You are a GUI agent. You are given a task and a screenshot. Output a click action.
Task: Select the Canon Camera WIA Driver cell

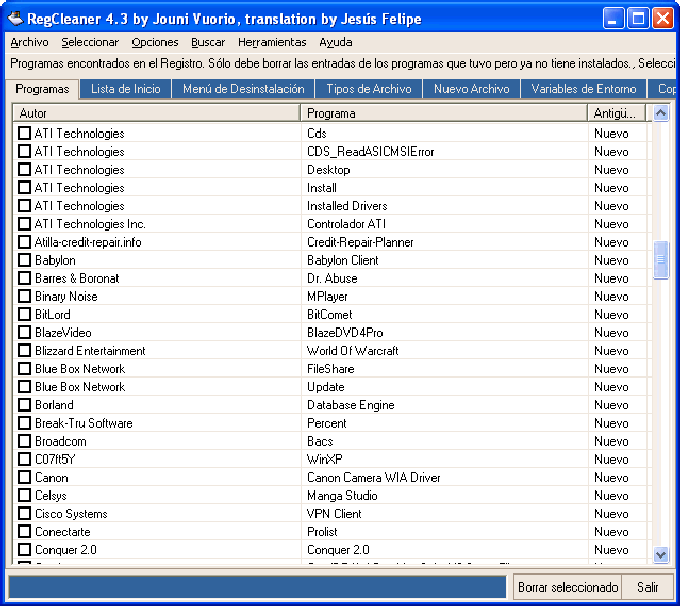pos(374,478)
